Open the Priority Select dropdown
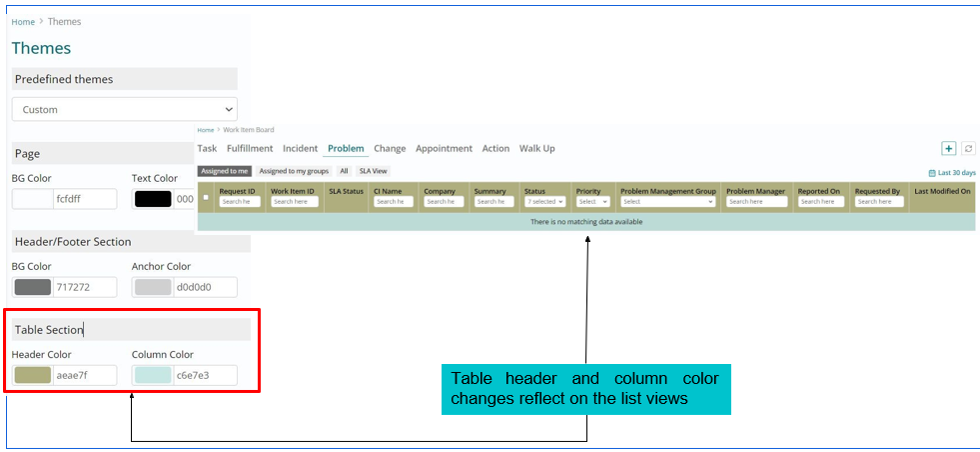Screen dimensions: 980x452 593,202
